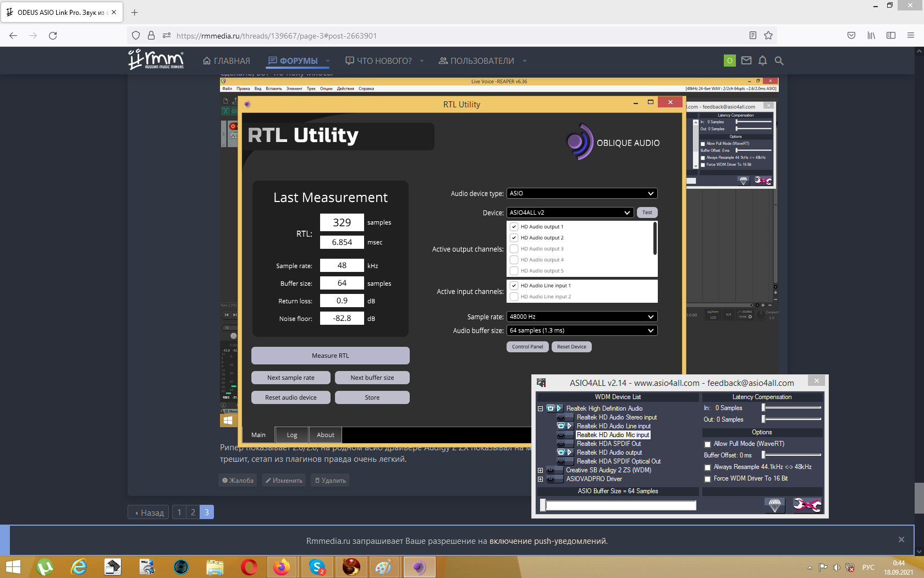Switch to RTL Utility About tab

point(326,435)
